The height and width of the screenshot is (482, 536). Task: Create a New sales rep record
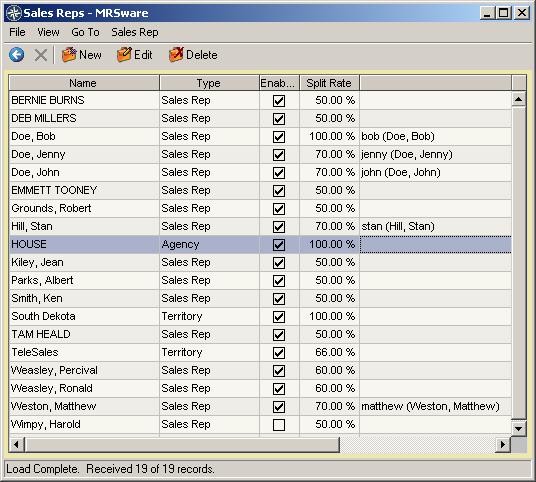(81, 55)
